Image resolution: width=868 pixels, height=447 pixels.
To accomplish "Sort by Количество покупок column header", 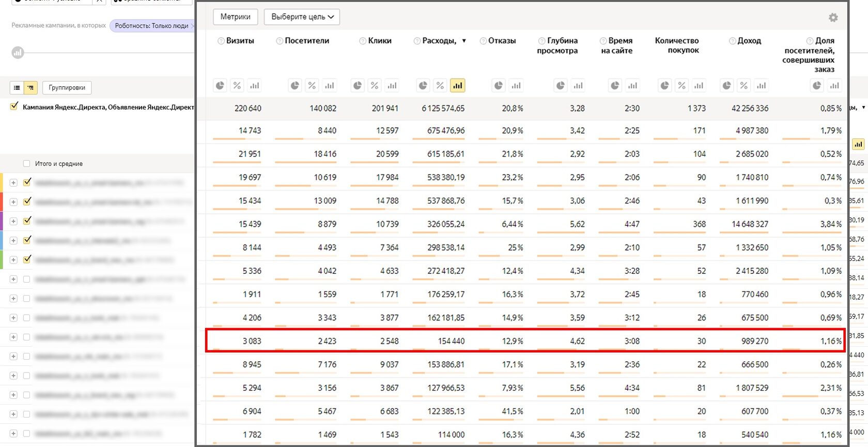I will tap(677, 45).
